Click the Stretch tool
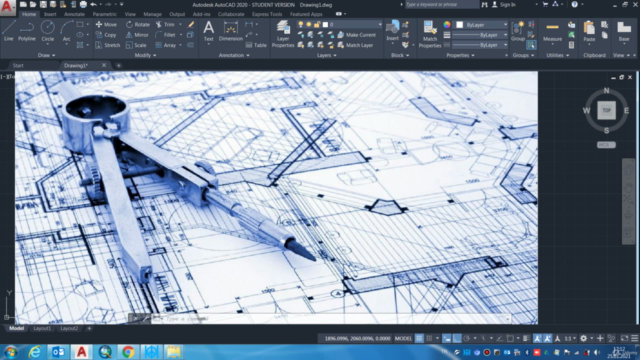Screen dimensions: 640x360 tap(107, 45)
